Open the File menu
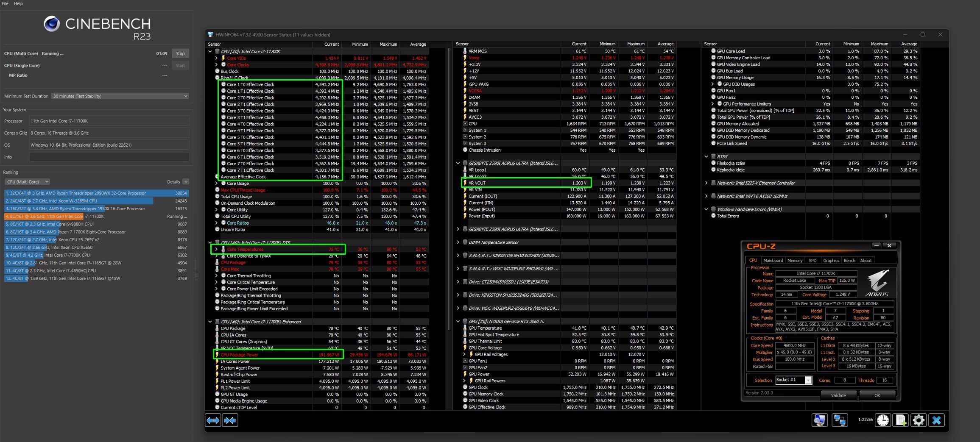980x442 pixels. pos(5,3)
